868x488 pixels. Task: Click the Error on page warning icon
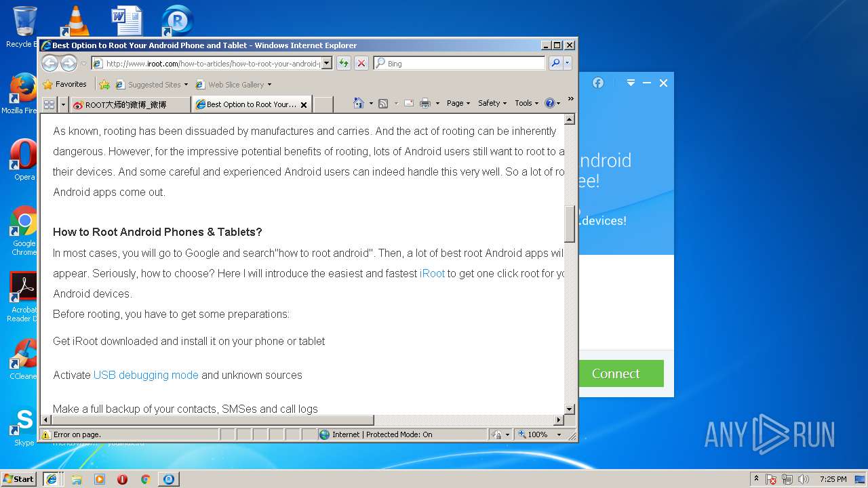45,434
